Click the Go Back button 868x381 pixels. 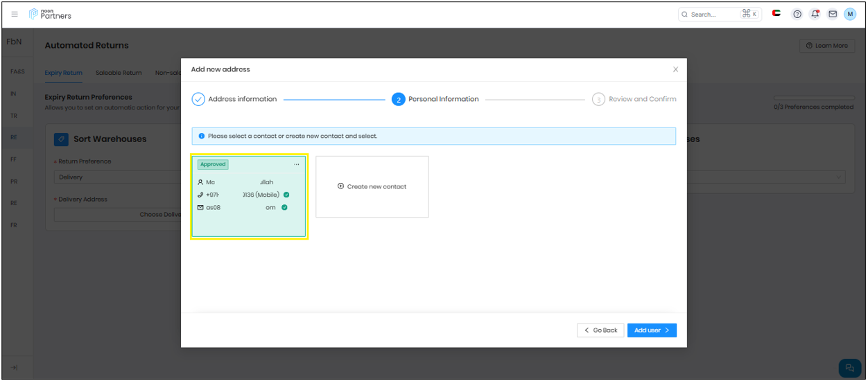pyautogui.click(x=600, y=330)
